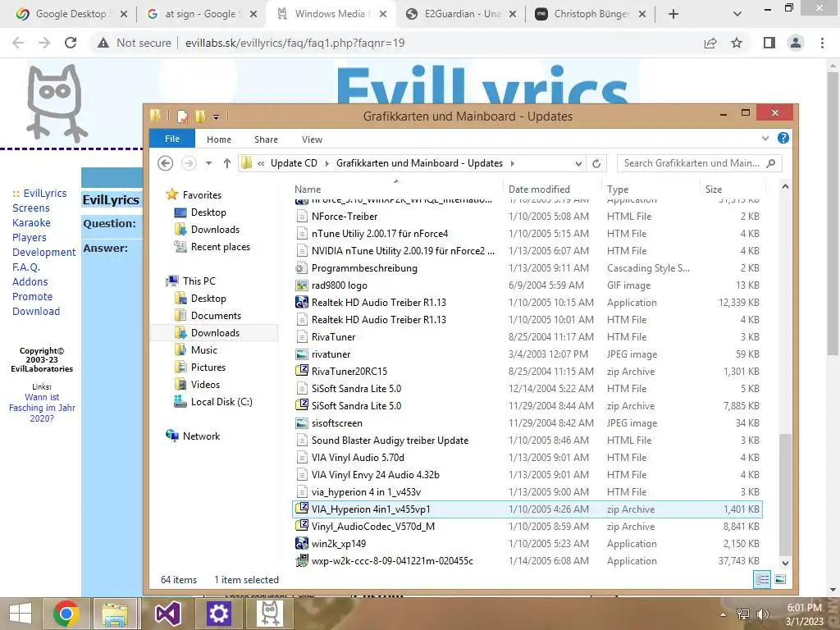840x630 pixels.
Task: Click the search magnifier icon in Explorer
Action: point(771,163)
